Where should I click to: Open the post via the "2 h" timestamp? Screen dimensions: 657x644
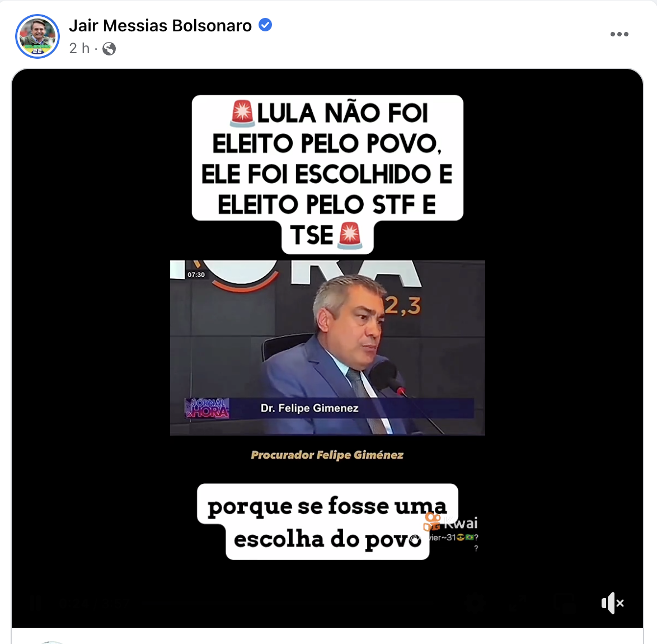(x=79, y=49)
